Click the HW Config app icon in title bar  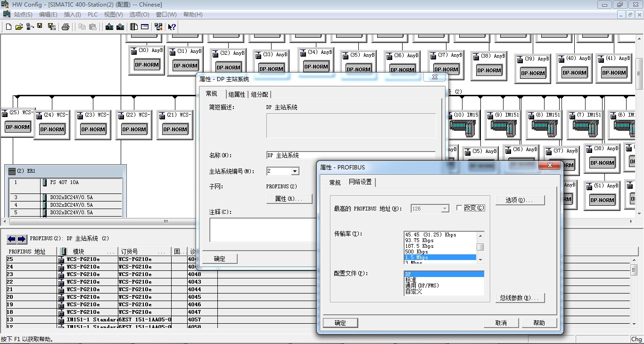tap(5, 4)
